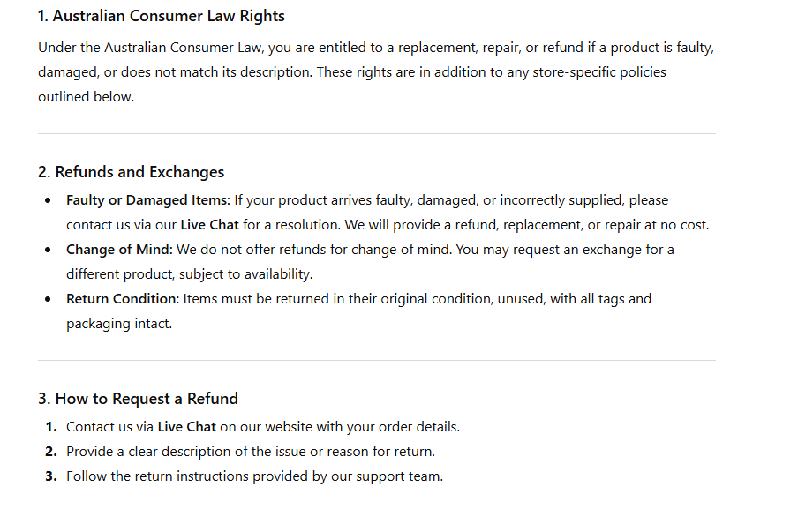The height and width of the screenshot is (532, 798).
Task: Click the bullet point before Faulty or Damaged Items
Action: pos(48,201)
